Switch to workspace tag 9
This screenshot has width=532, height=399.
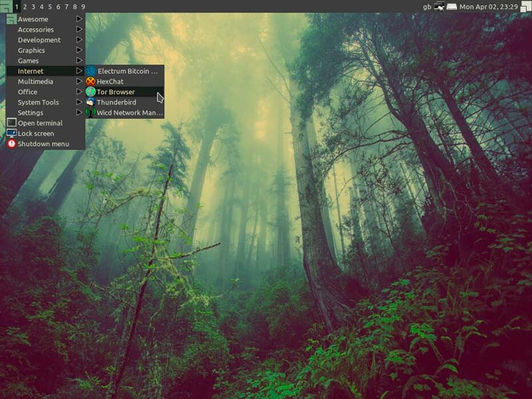tap(82, 7)
